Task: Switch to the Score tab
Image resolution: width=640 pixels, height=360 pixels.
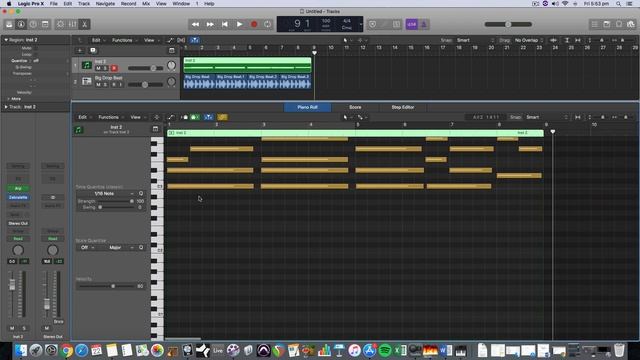Action: [355, 107]
